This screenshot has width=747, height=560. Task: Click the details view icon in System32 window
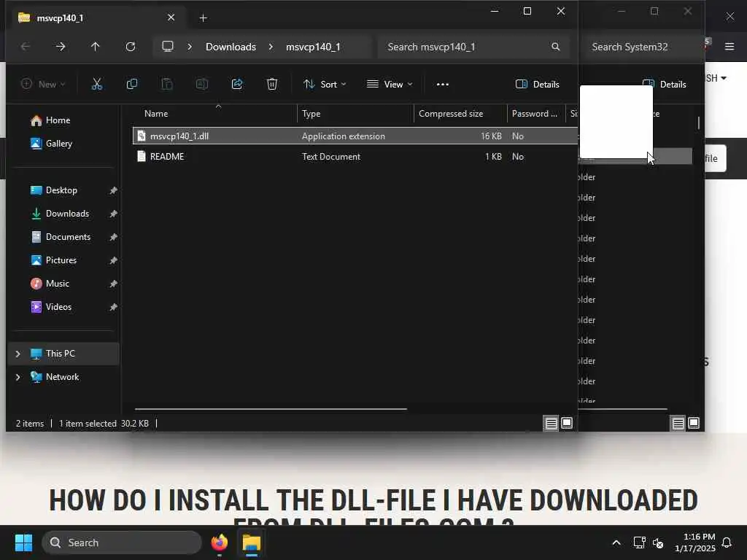pos(678,423)
